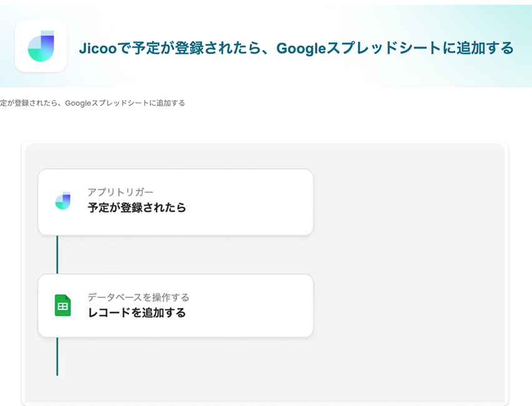Click the データベースを操作する label
This screenshot has height=406, width=532.
138,297
